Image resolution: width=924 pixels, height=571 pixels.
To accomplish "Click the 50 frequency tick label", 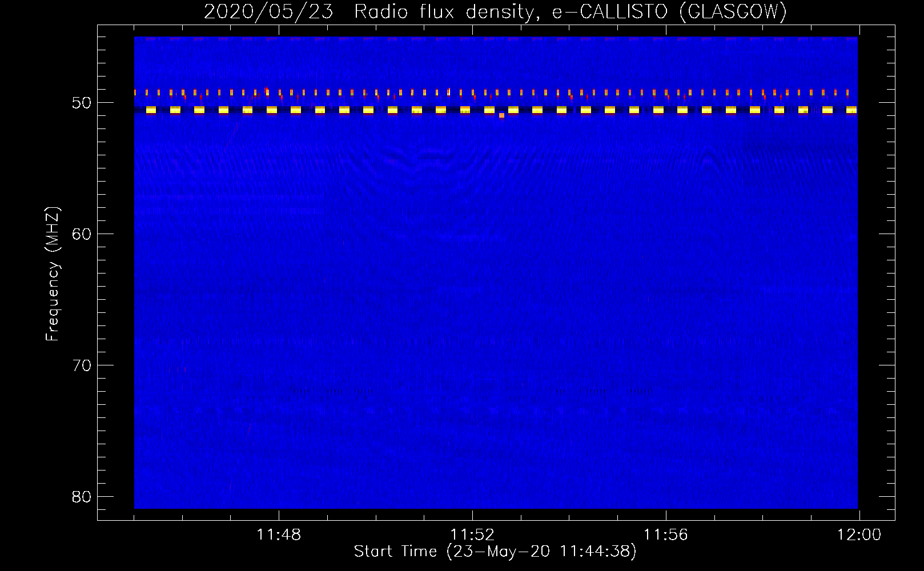I will coord(82,103).
